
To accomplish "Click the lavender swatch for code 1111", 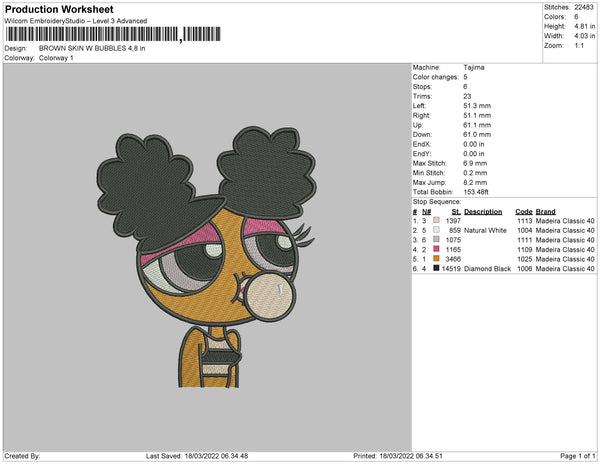I will coord(436,239).
